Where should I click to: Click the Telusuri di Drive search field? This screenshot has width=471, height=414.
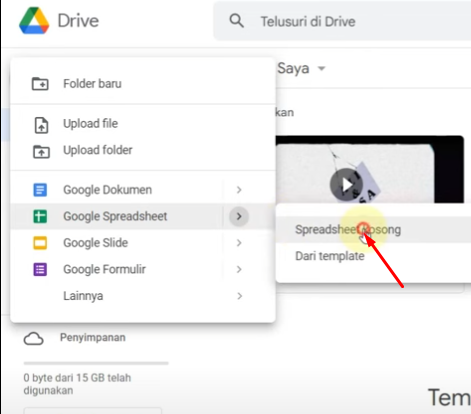342,21
